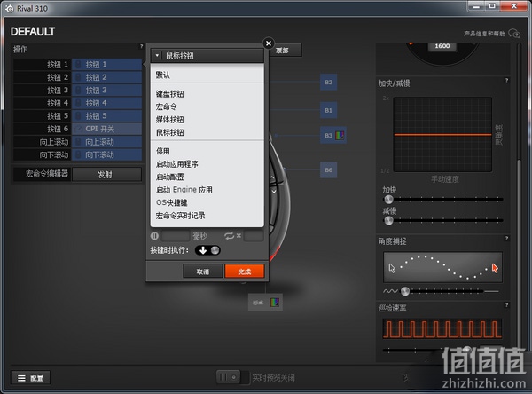
Task: Click the polling rate waveform display
Action: click(x=442, y=328)
